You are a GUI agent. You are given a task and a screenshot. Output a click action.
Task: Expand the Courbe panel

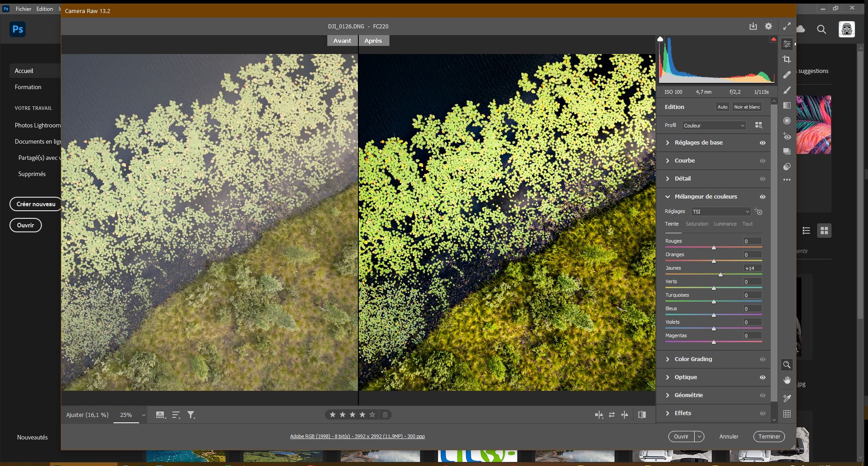(x=684, y=161)
